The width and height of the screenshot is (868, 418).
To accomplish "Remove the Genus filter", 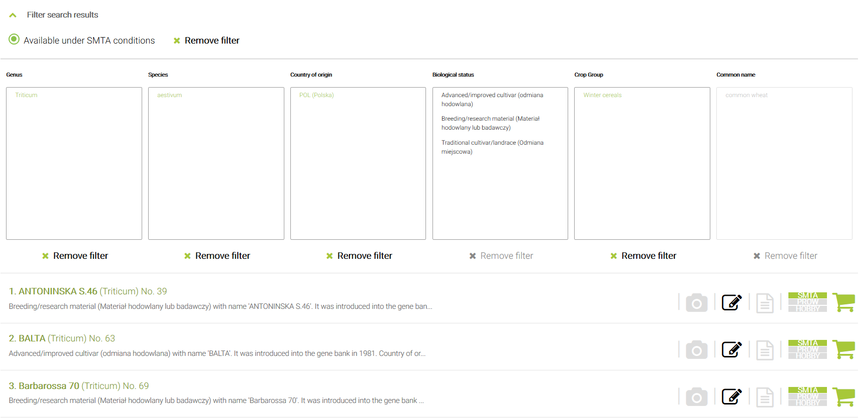I will pyautogui.click(x=75, y=256).
